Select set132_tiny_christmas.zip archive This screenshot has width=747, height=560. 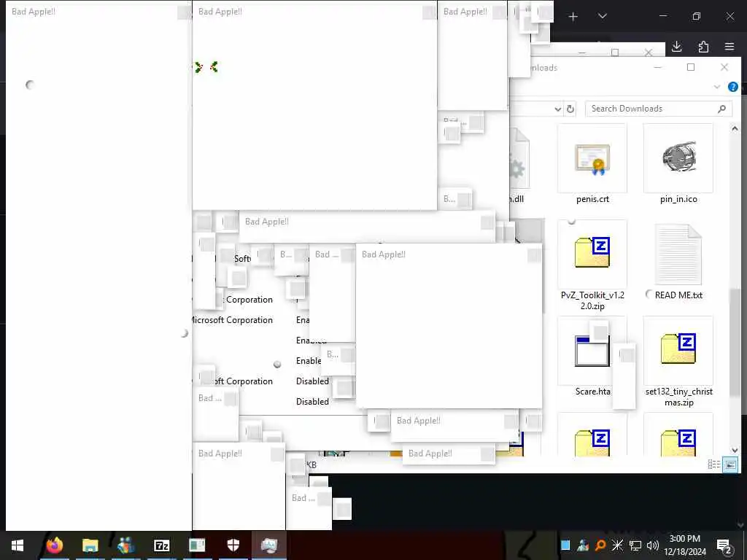pos(678,362)
